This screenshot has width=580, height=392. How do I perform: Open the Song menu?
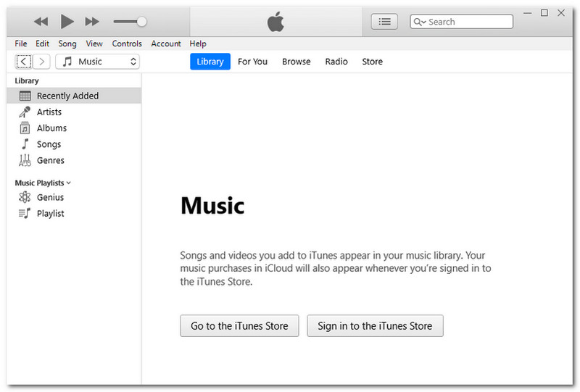67,43
